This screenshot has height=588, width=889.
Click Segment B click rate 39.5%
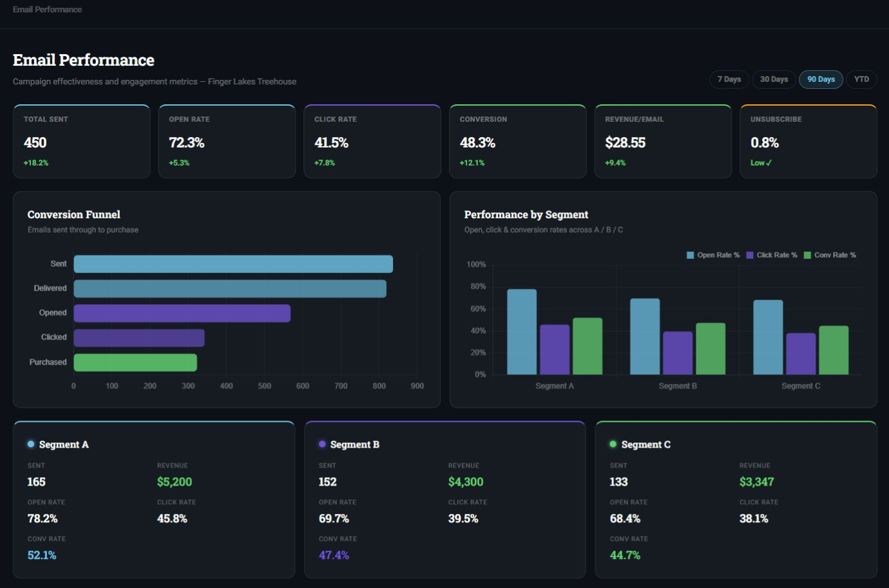(463, 518)
